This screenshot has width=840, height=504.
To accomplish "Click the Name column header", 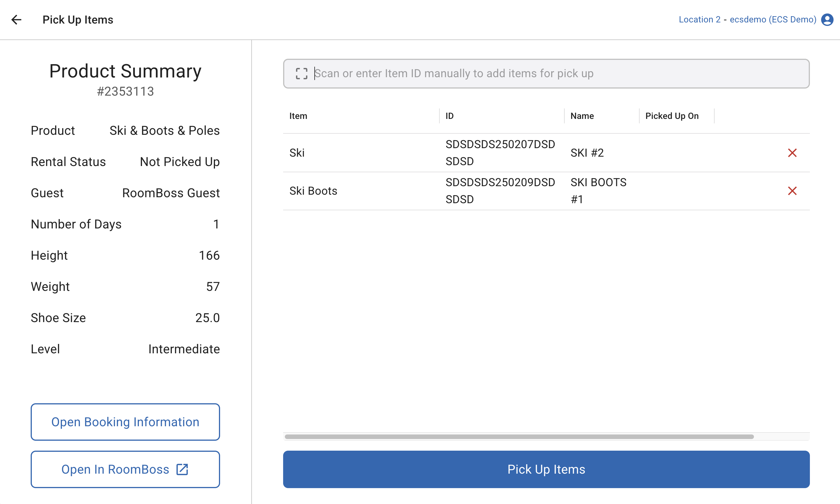I will [x=582, y=116].
